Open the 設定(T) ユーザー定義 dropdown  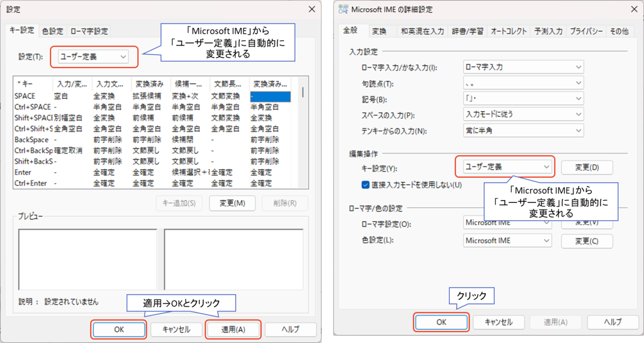click(x=92, y=56)
